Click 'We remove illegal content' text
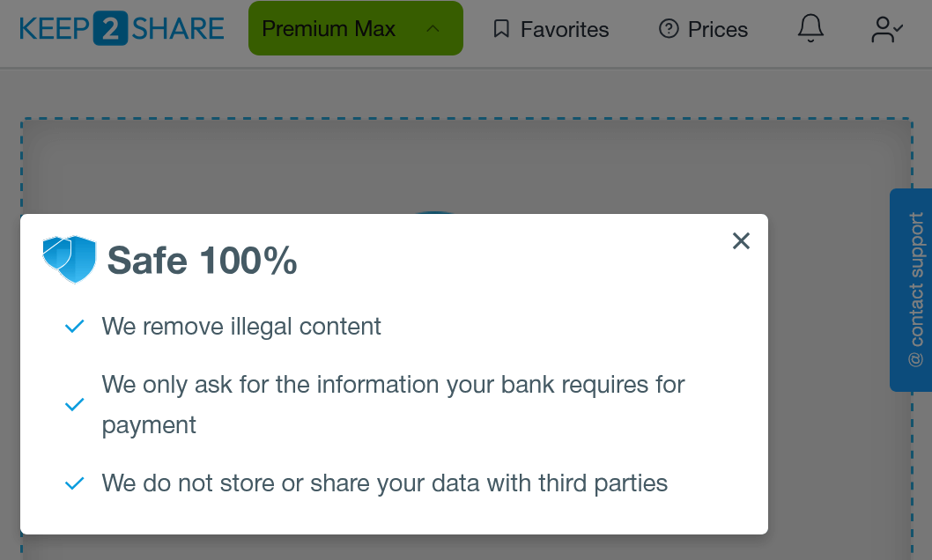The image size is (932, 560). pyautogui.click(x=241, y=327)
